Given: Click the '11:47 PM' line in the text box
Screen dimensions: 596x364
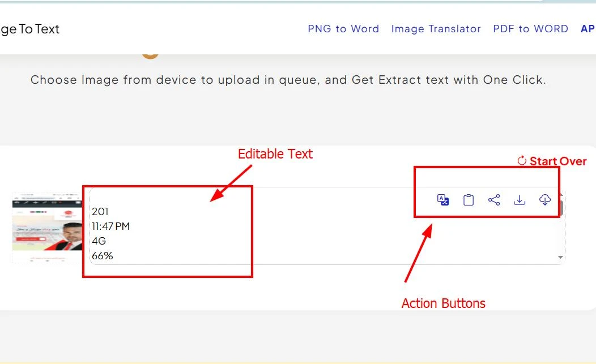Looking at the screenshot, I should tap(111, 226).
